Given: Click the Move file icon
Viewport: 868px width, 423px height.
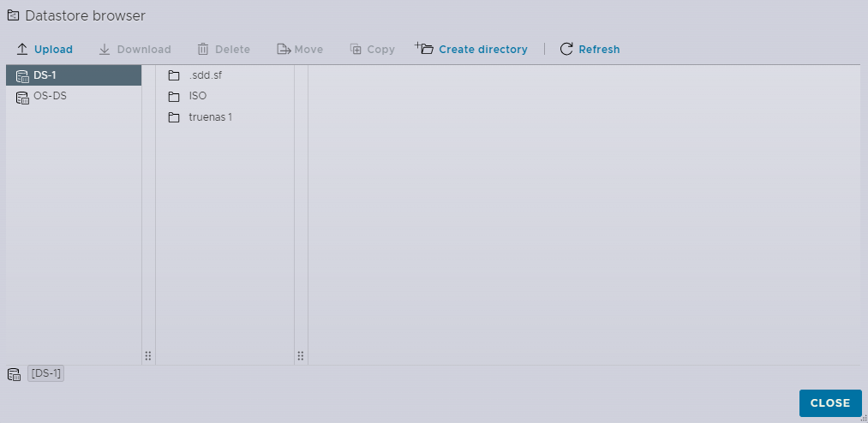Looking at the screenshot, I should [x=283, y=50].
